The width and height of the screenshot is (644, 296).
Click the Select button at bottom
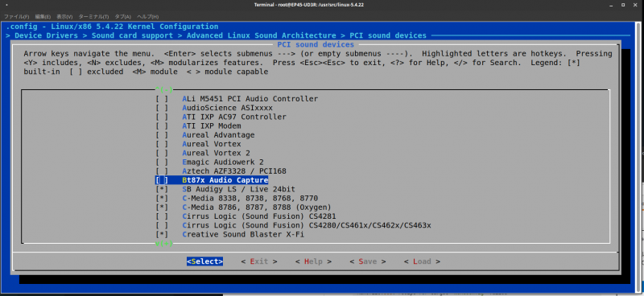pos(204,261)
